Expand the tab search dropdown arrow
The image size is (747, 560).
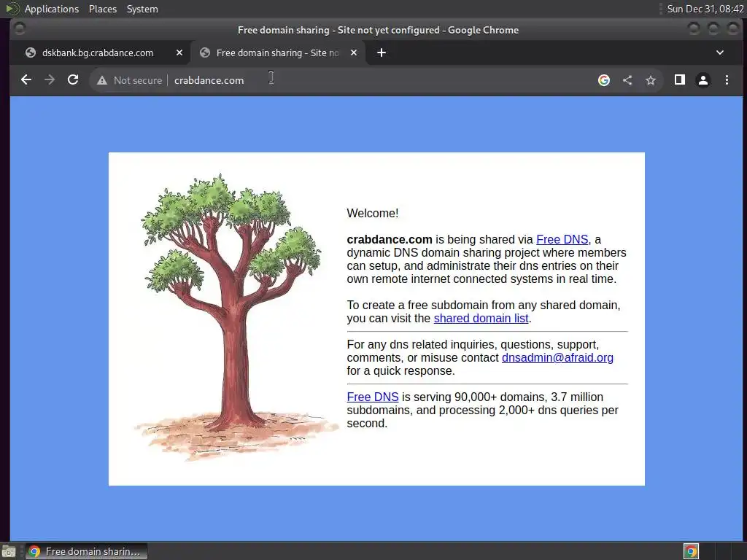pos(720,52)
